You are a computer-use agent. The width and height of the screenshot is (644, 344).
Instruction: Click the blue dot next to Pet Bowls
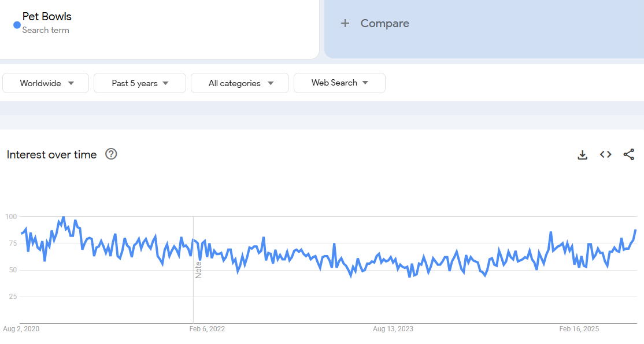coord(17,25)
